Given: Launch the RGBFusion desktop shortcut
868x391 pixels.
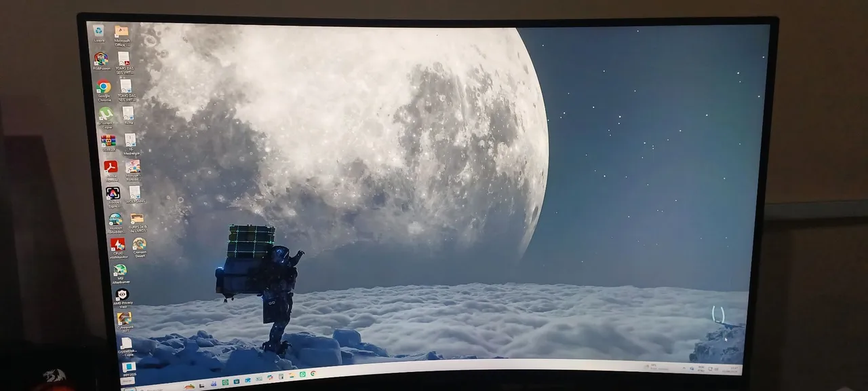Looking at the screenshot, I should pyautogui.click(x=101, y=60).
